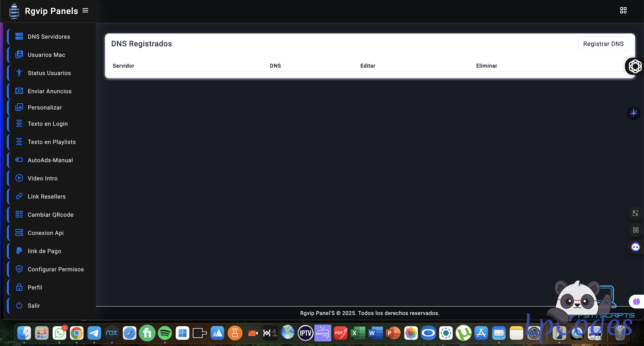This screenshot has width=644, height=346.
Task: Open the Personalizar sidebar item
Action: coord(44,107)
